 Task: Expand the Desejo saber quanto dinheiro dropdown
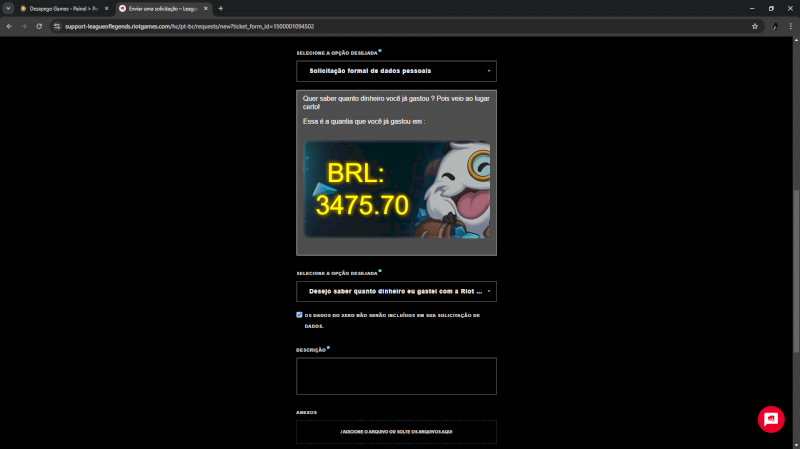click(396, 292)
